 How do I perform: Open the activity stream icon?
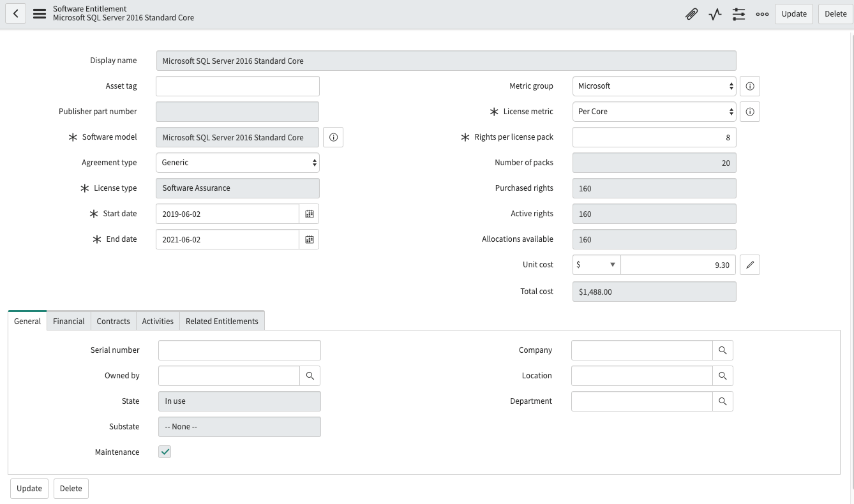pos(715,13)
